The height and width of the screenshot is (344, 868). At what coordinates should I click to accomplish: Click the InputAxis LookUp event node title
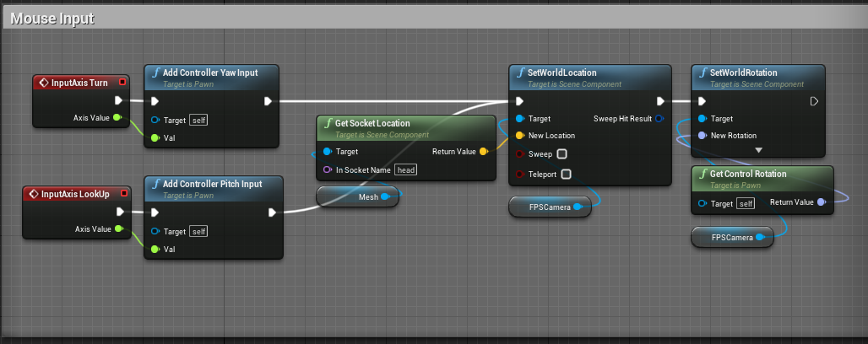(x=74, y=194)
